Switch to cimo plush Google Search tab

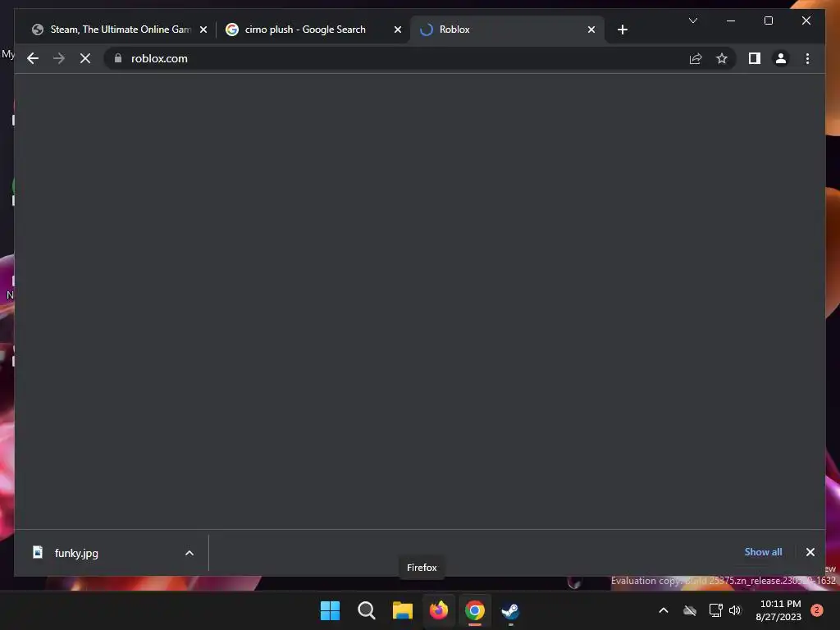coord(313,30)
